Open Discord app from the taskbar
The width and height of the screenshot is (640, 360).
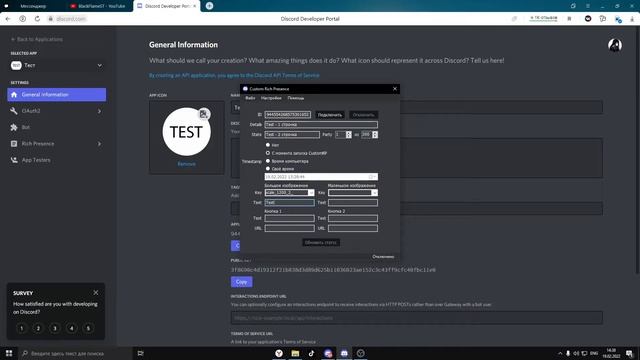pos(344,353)
